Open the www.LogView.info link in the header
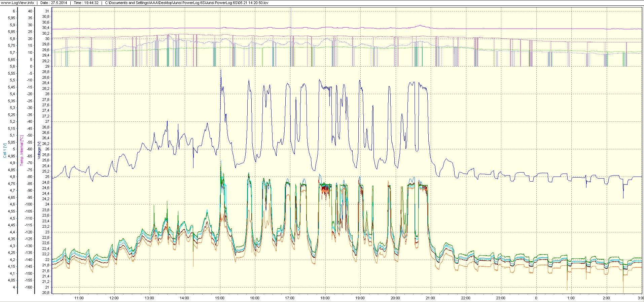The height and width of the screenshot is (302, 644). (x=17, y=3)
